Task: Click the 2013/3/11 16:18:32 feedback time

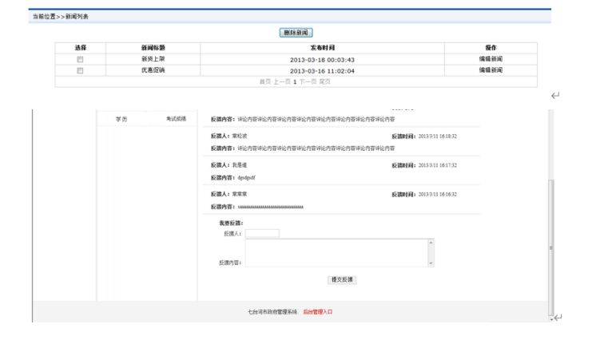Action: point(438,136)
